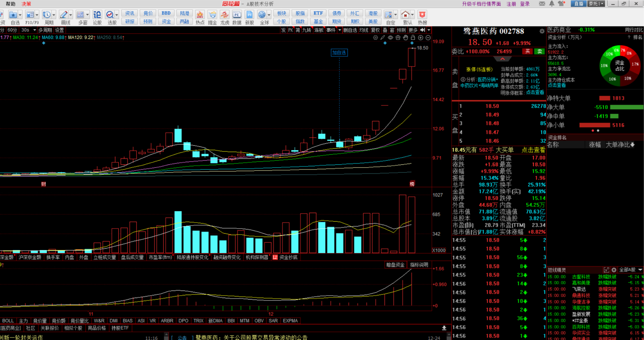This screenshot has width=644, height=340.
Task: Open the 多窗 multi-window icon
Action: coord(81,15)
